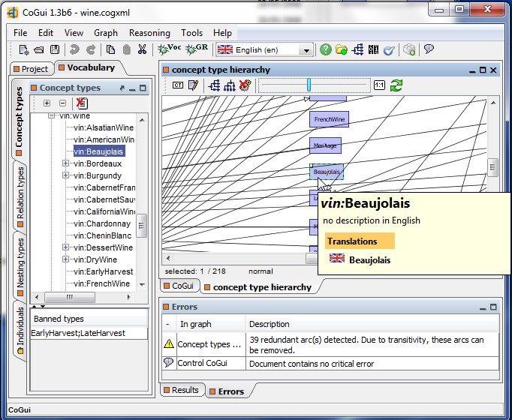The height and width of the screenshot is (420, 512).
Task: Click the New document toolbar icon
Action: pyautogui.click(x=23, y=50)
